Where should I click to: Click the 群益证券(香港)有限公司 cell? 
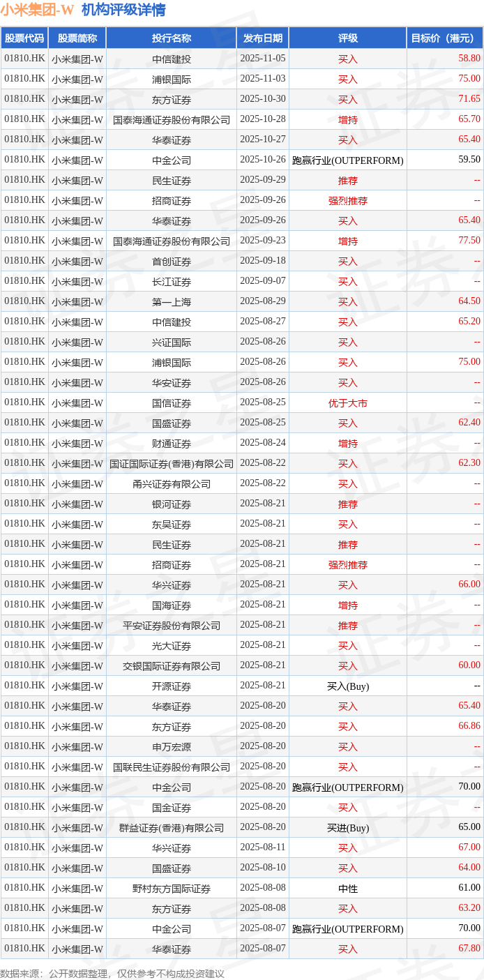click(171, 828)
